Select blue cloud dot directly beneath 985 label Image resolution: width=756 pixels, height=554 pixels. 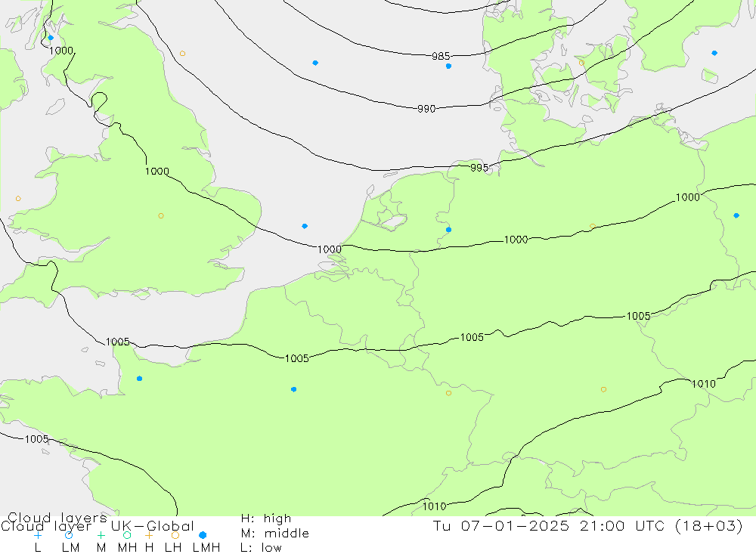[448, 66]
